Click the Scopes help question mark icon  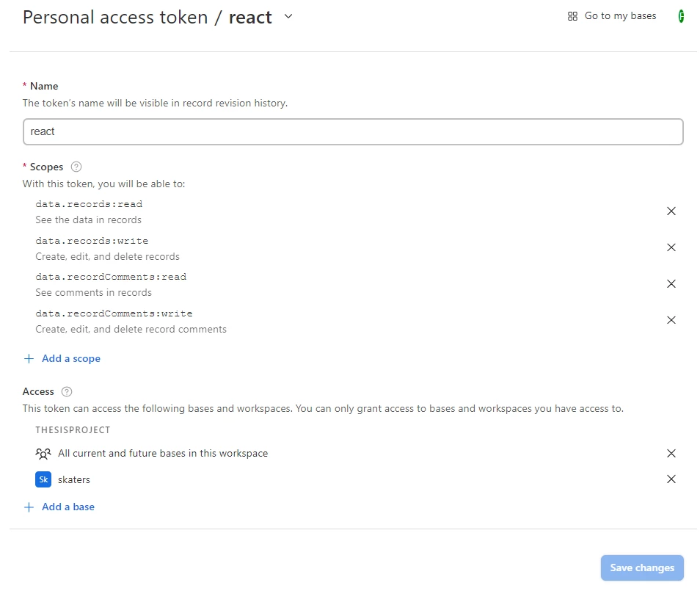pyautogui.click(x=76, y=167)
